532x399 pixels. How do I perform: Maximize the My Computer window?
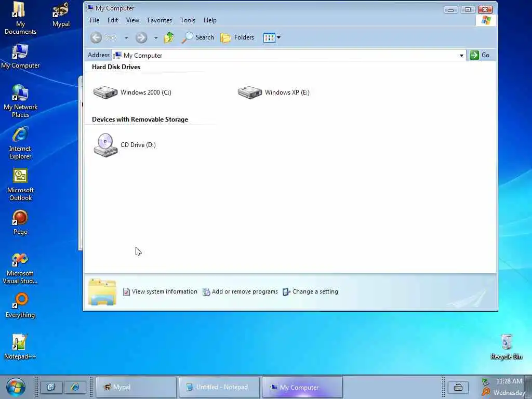468,9
